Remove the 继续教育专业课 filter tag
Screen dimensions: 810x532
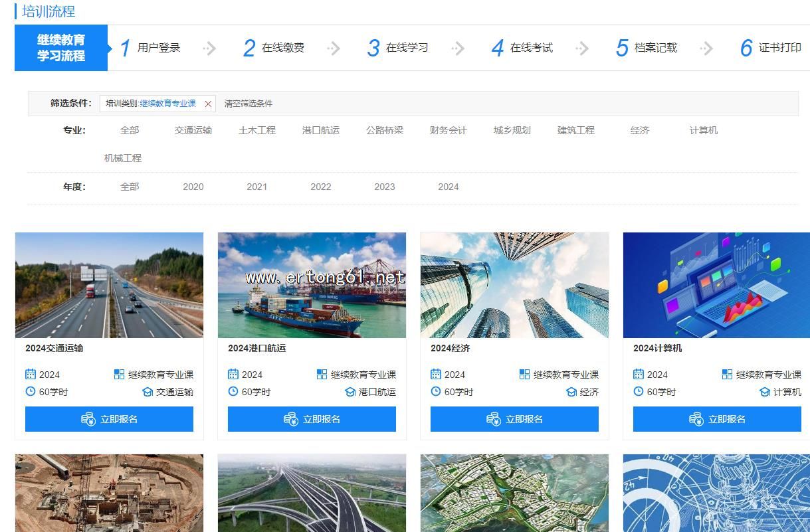pyautogui.click(x=208, y=104)
